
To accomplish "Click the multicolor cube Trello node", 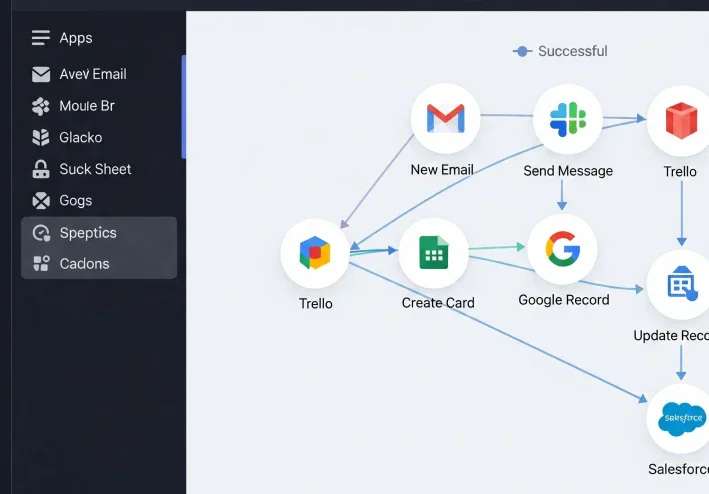I will pos(315,253).
